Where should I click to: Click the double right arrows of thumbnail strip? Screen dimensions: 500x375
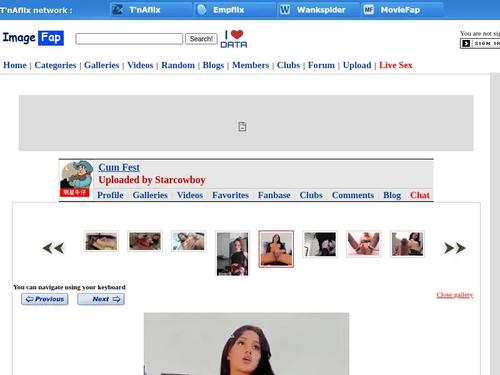click(x=455, y=248)
